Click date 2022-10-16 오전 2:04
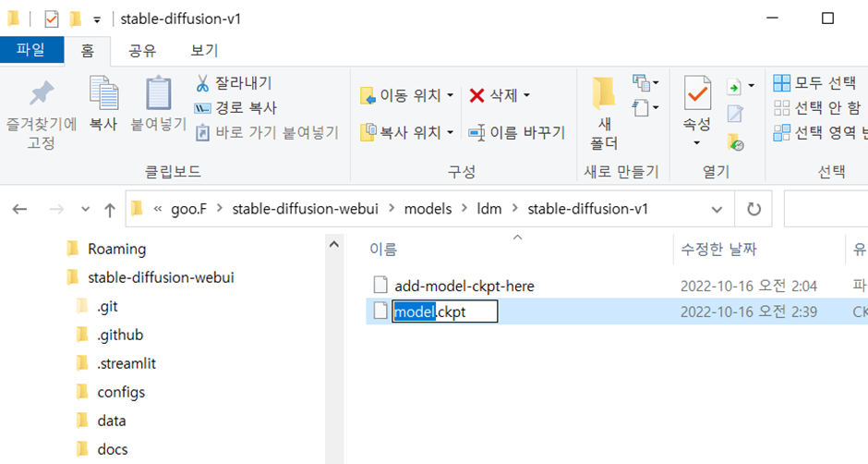 tap(749, 286)
